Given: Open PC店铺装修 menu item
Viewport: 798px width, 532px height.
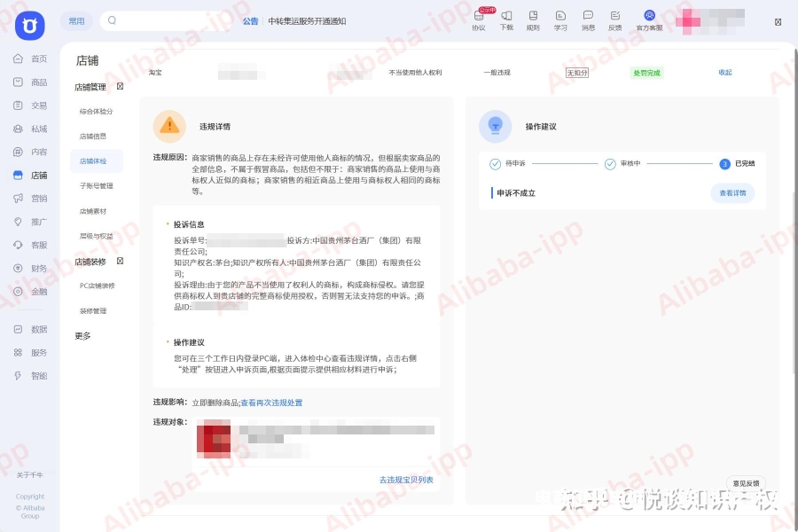Looking at the screenshot, I should point(97,286).
